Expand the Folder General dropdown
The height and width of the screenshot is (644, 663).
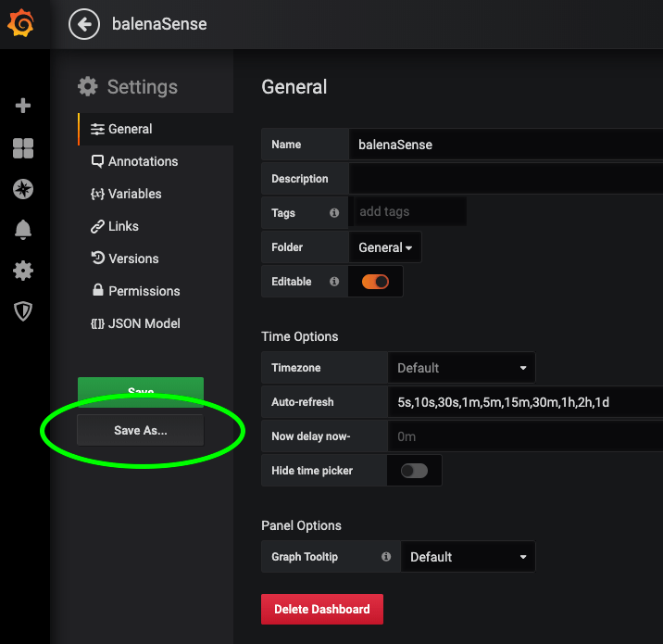[x=385, y=247]
